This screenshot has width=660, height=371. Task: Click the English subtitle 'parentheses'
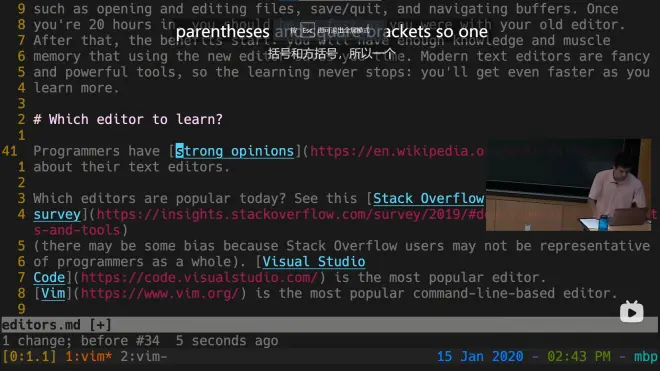pos(223,32)
